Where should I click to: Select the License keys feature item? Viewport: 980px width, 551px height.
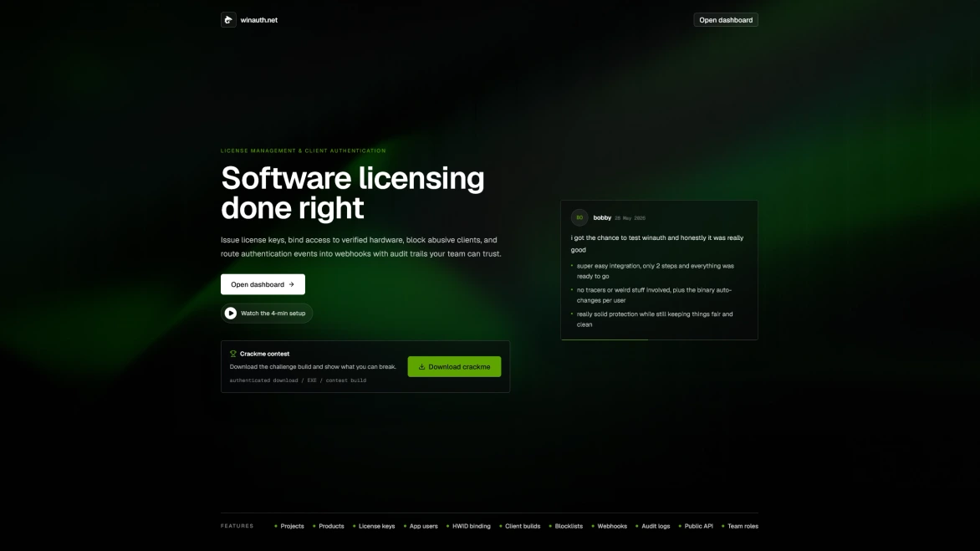click(374, 526)
